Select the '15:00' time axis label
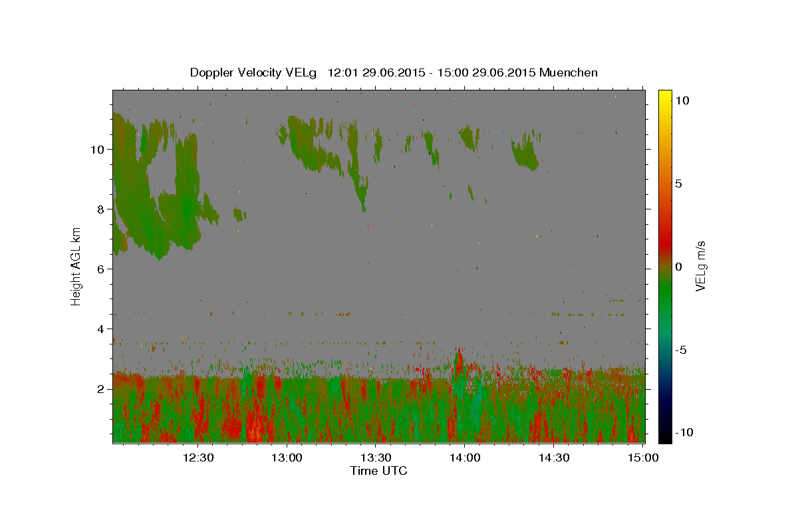 point(642,458)
